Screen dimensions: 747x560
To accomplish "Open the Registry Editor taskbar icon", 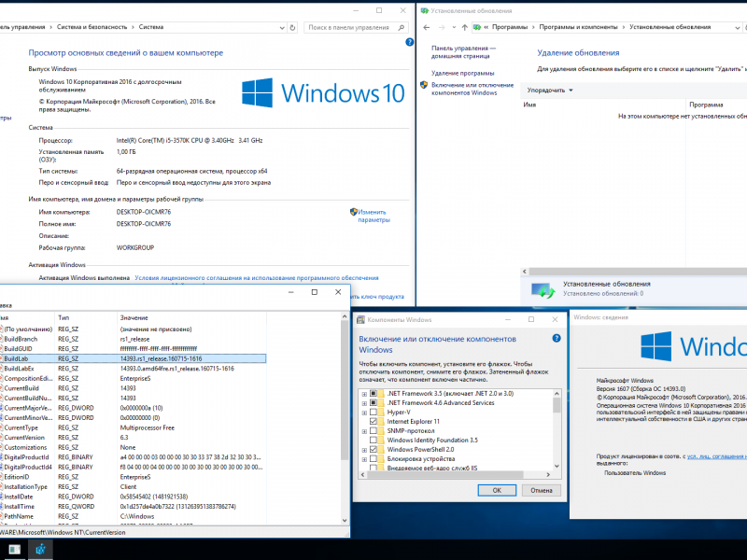I will [40, 550].
